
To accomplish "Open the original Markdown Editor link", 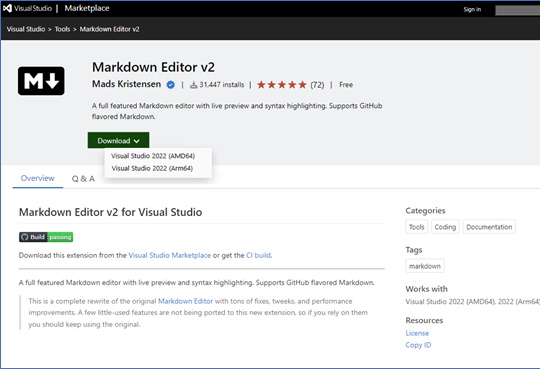I will tap(185, 301).
